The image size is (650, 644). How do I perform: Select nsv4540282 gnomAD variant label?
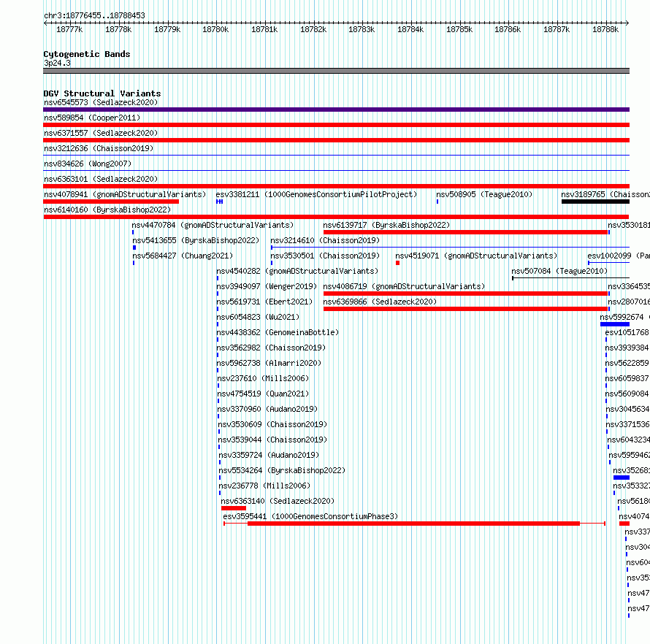[x=297, y=271]
